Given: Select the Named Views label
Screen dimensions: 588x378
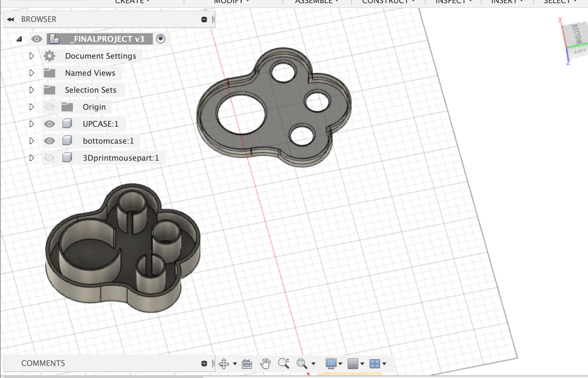Looking at the screenshot, I should 90,73.
